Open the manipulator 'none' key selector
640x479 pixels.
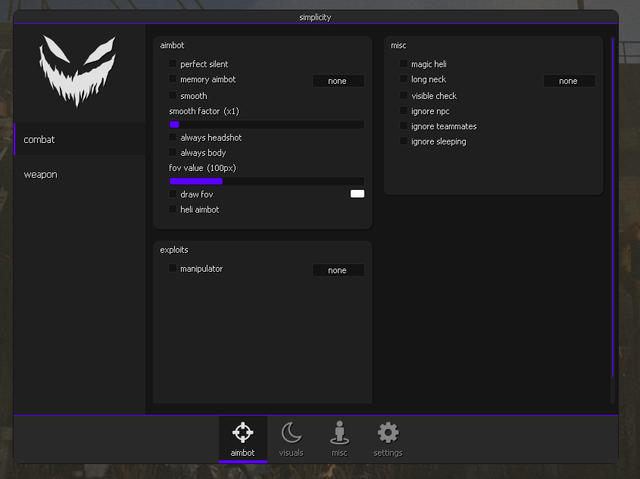point(338,270)
